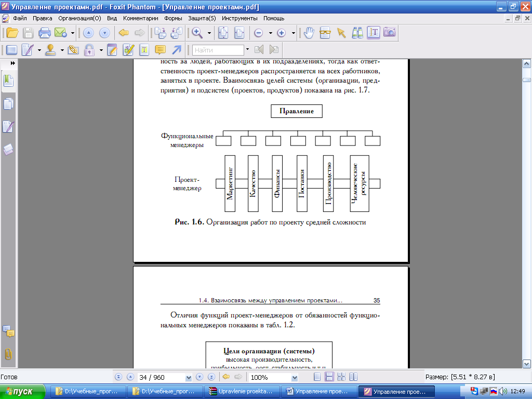Image resolution: width=532 pixels, height=399 pixels.
Task: Open the dropdown next to the Найти field
Action: (x=247, y=50)
